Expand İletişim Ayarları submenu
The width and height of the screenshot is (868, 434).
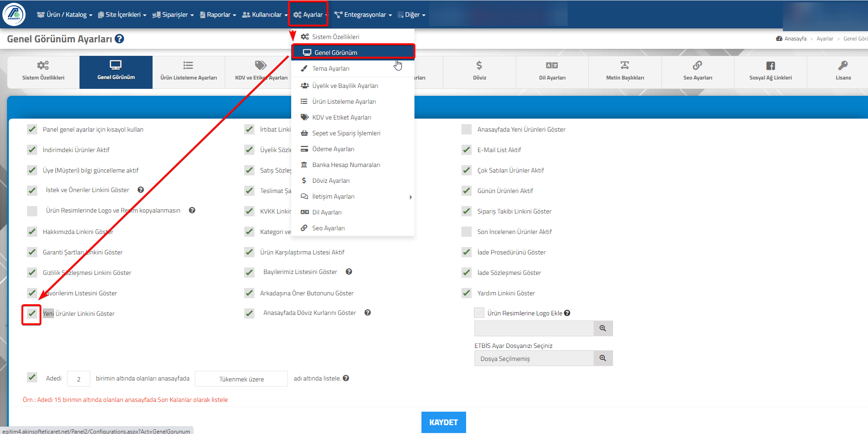coord(353,196)
